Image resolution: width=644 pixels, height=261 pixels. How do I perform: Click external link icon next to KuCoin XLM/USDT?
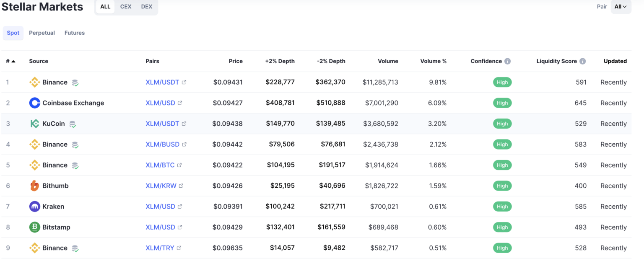pyautogui.click(x=184, y=124)
